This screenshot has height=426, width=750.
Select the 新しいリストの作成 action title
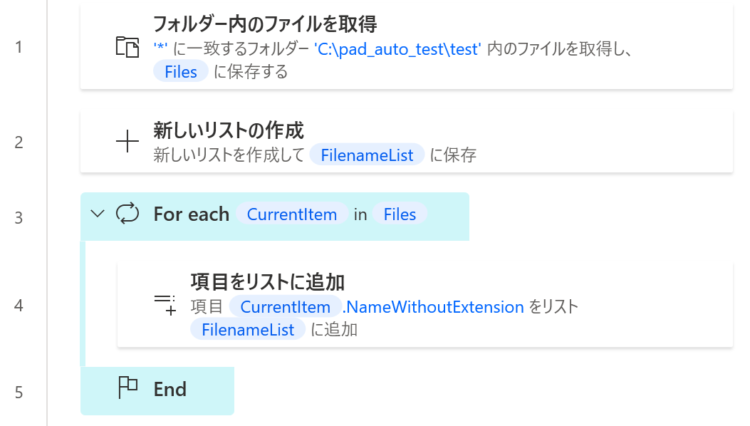[228, 130]
